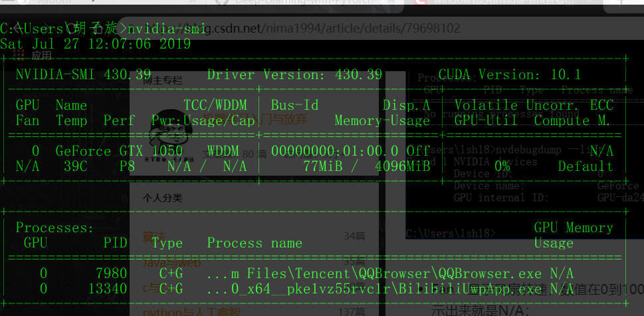This screenshot has width=644, height=316.
Task: Select the 4096MiB total memory value
Action: click(403, 166)
